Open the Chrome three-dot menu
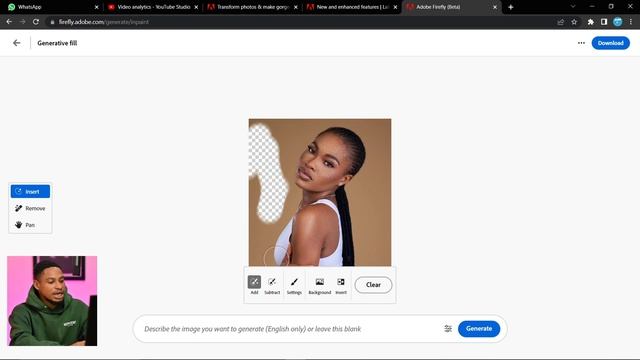Image resolution: width=640 pixels, height=360 pixels. tap(631, 22)
